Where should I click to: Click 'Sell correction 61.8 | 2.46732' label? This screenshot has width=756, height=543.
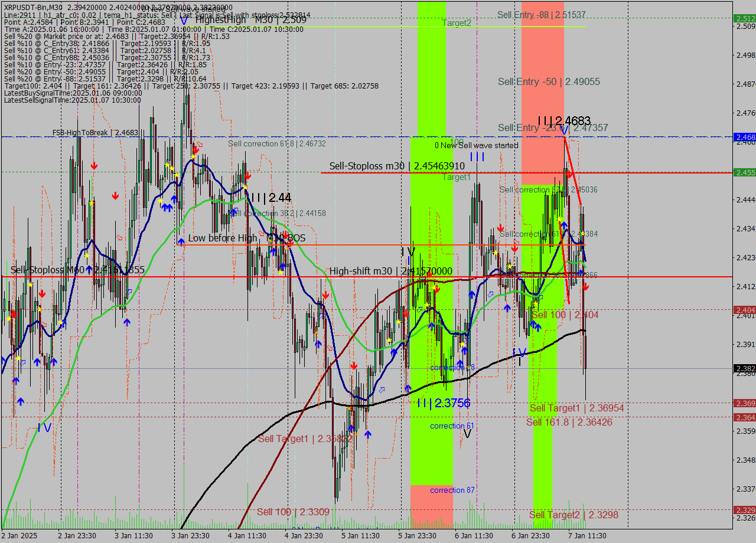tap(277, 143)
